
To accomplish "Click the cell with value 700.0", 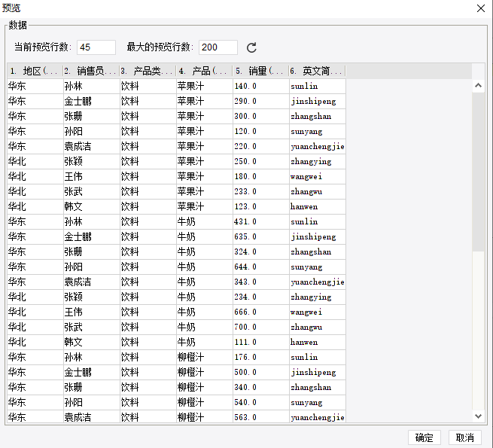I will coord(261,328).
